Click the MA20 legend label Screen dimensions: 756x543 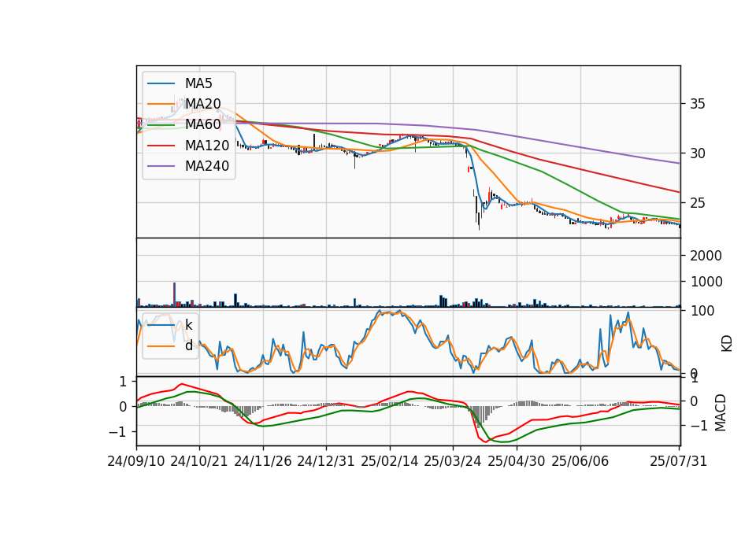[202, 104]
